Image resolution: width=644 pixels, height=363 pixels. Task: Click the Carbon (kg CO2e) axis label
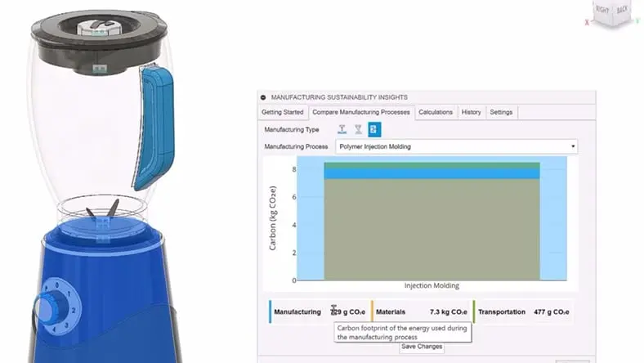[x=273, y=218]
